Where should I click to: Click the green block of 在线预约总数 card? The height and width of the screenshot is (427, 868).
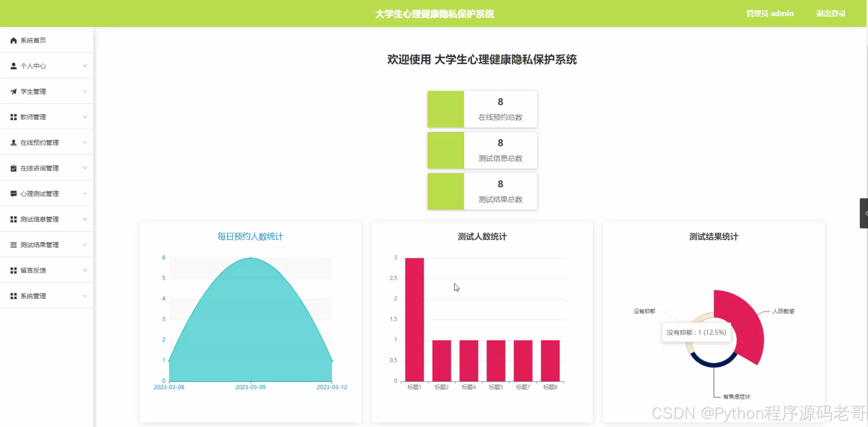(445, 109)
